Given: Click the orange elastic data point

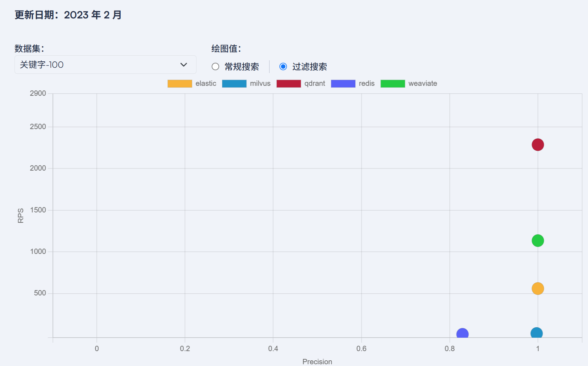Looking at the screenshot, I should (538, 288).
